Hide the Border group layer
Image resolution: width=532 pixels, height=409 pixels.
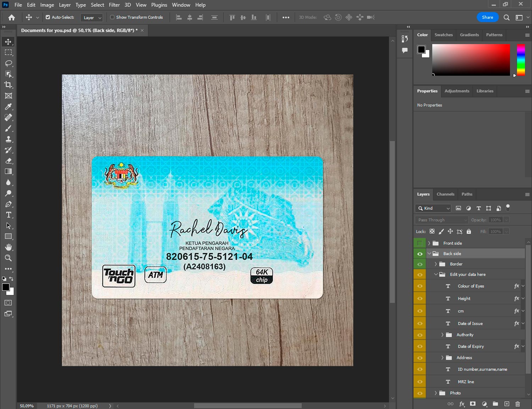pos(420,264)
